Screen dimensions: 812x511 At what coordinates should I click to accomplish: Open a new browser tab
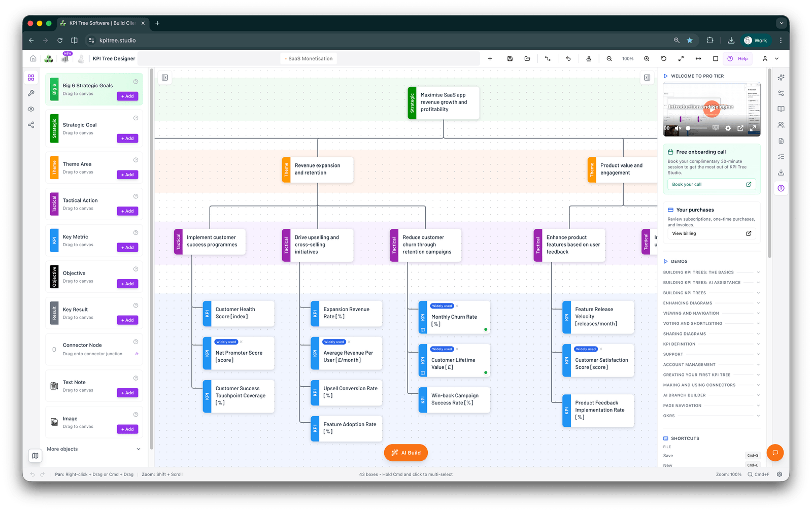click(x=157, y=23)
